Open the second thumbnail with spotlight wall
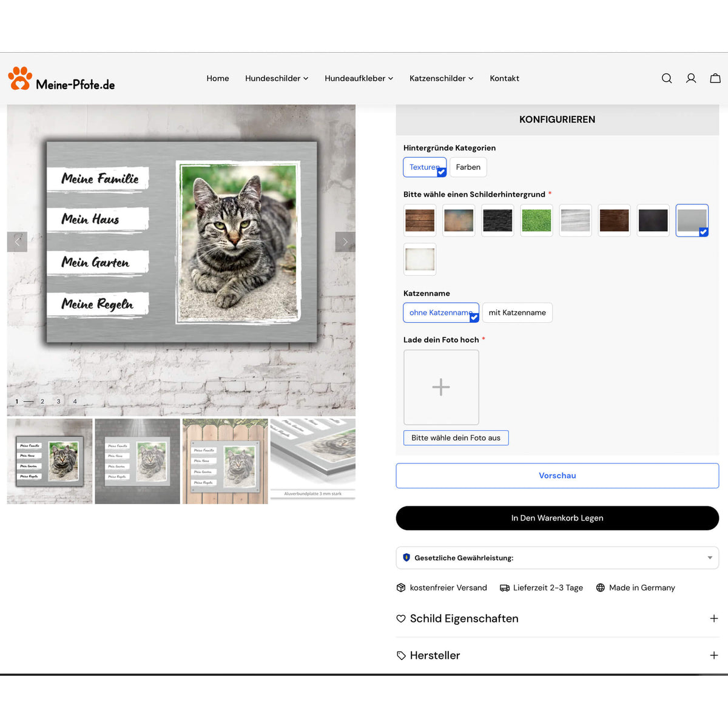 (138, 461)
